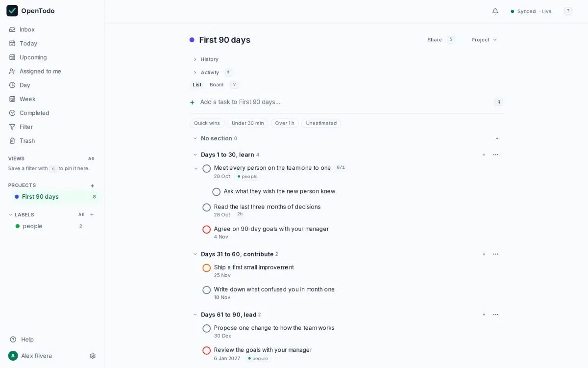Screen dimensions: 588x368
Task: Add a task to Days 61 to 90 section
Action: pos(484,315)
